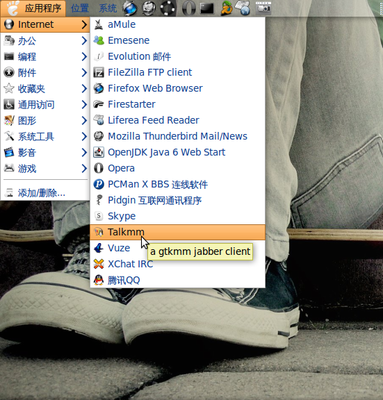This screenshot has width=383, height=400.
Task: Expand the 通用访问 category arrow
Action: [x=84, y=104]
